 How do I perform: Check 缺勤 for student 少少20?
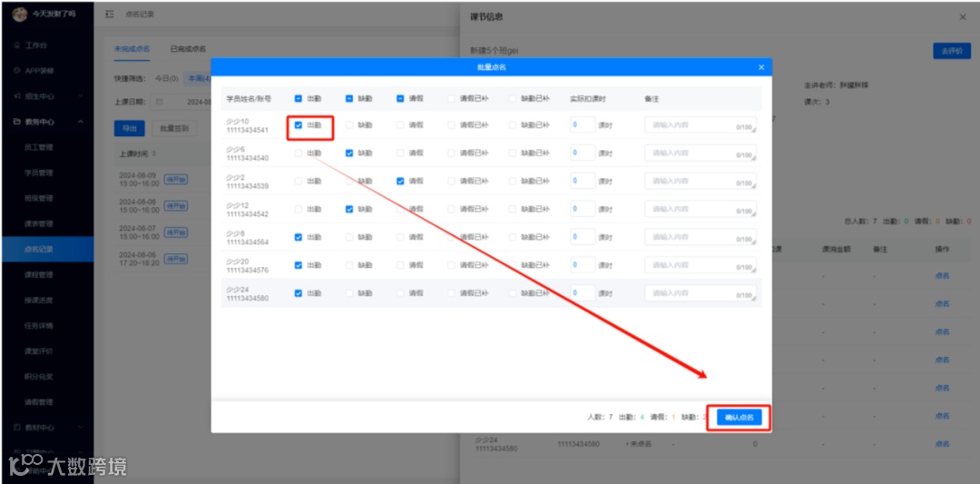(x=349, y=265)
